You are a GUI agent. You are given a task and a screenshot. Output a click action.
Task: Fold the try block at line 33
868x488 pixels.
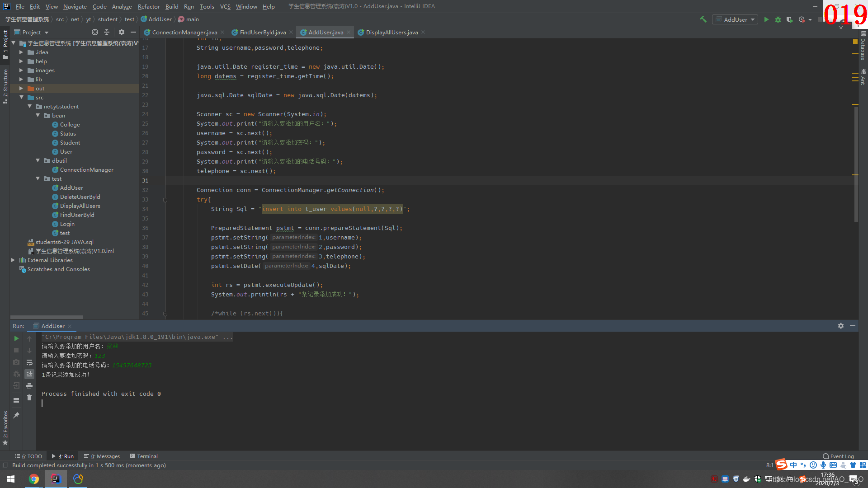165,199
